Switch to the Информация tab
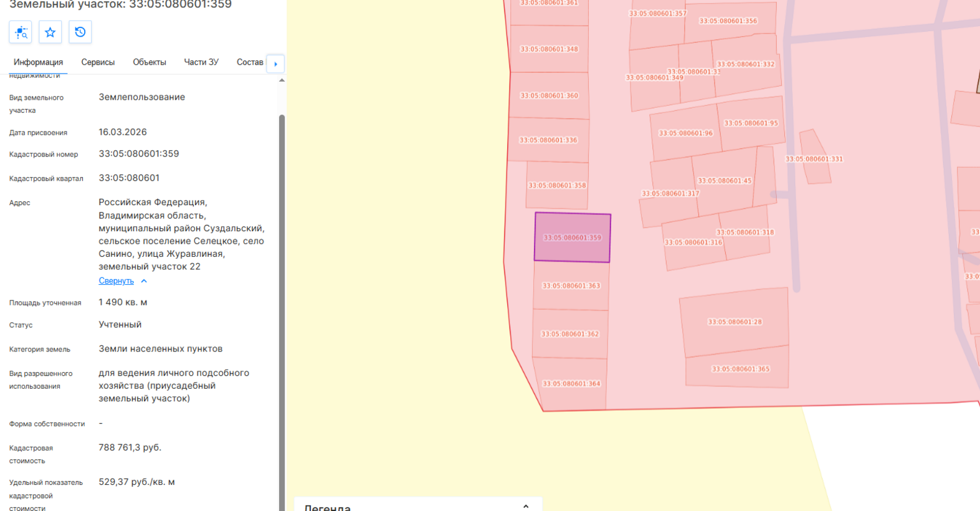 click(x=38, y=62)
